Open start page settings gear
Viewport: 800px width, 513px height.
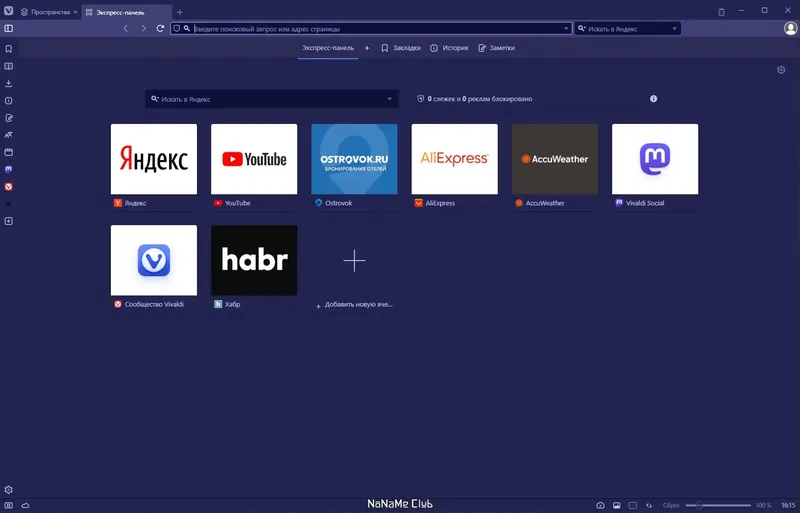click(781, 70)
